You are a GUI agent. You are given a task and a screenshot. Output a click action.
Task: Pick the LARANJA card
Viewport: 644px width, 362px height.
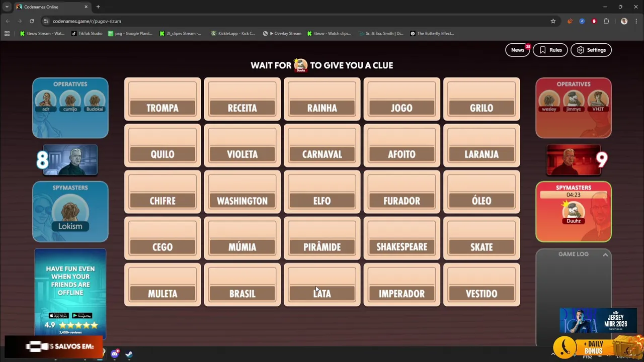click(x=481, y=145)
